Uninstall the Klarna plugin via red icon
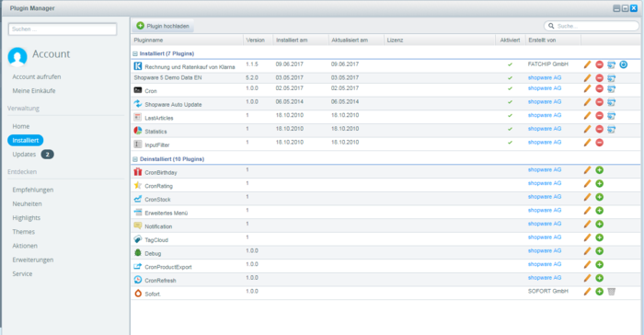This screenshot has height=335, width=644. 599,64
